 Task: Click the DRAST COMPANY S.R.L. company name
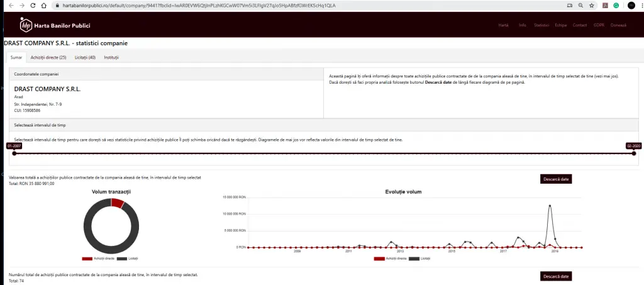coord(47,89)
